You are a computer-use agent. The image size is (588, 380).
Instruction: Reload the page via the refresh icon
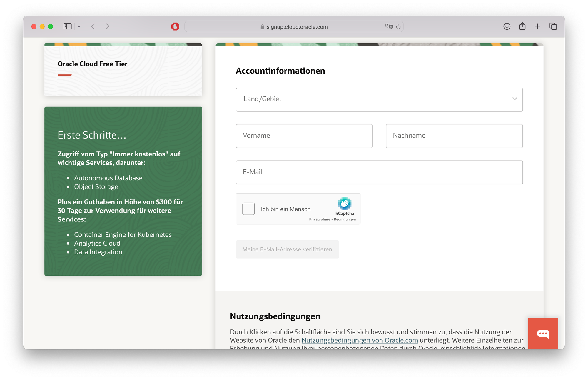(398, 26)
